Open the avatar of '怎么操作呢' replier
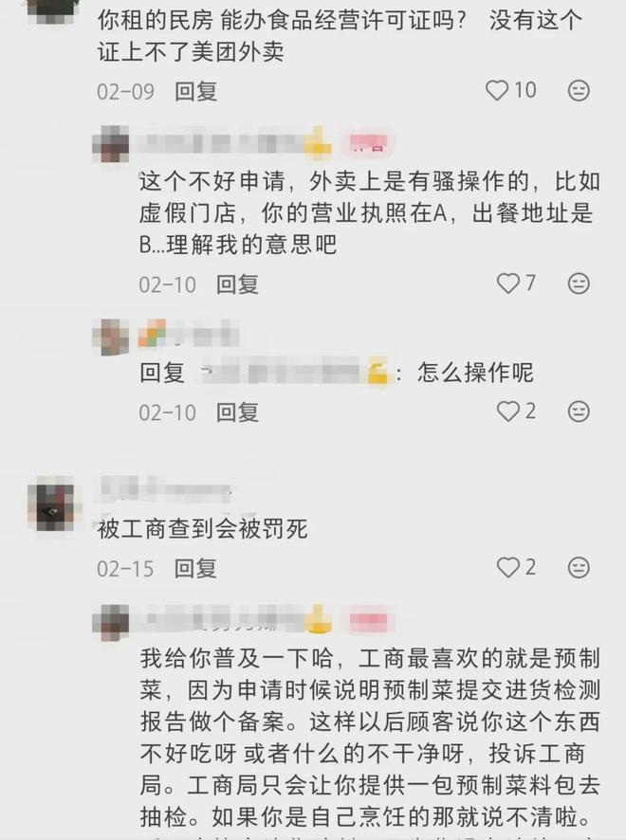This screenshot has height=840, width=626. [x=111, y=337]
